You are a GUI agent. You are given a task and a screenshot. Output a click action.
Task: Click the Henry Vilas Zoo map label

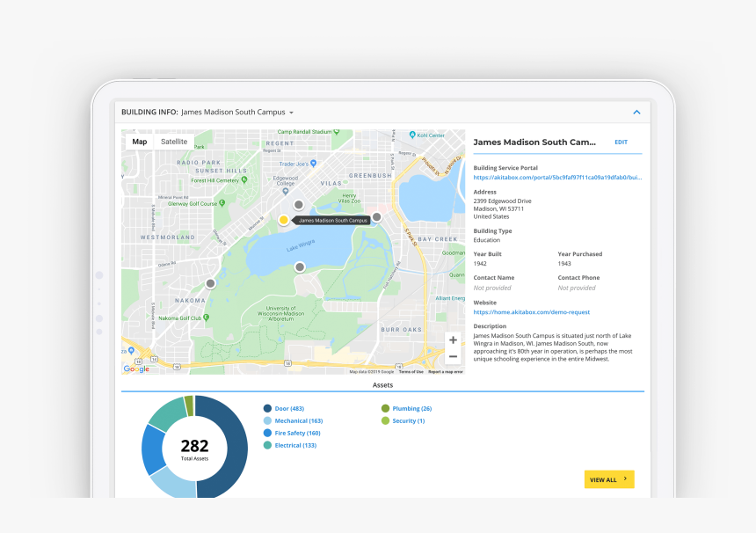click(x=349, y=198)
